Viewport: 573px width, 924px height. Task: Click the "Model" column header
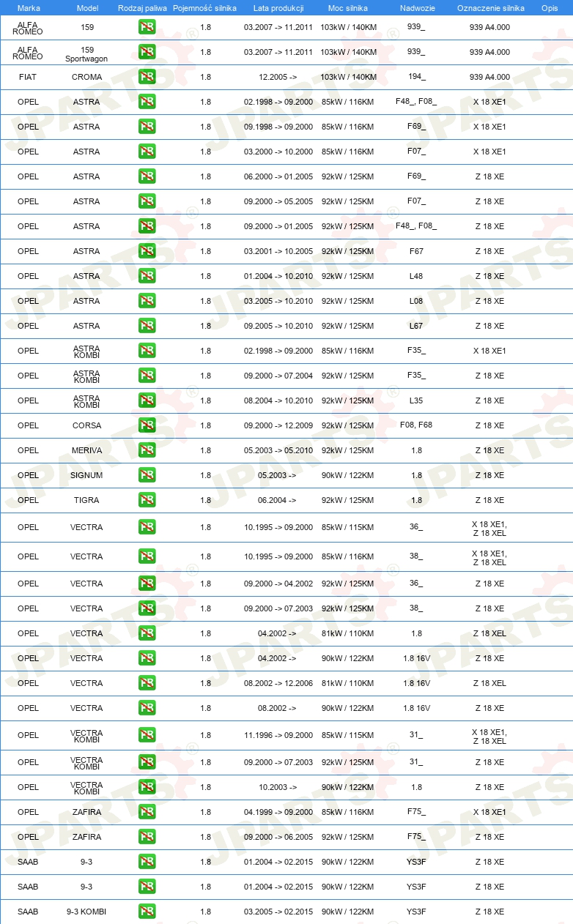point(87,8)
